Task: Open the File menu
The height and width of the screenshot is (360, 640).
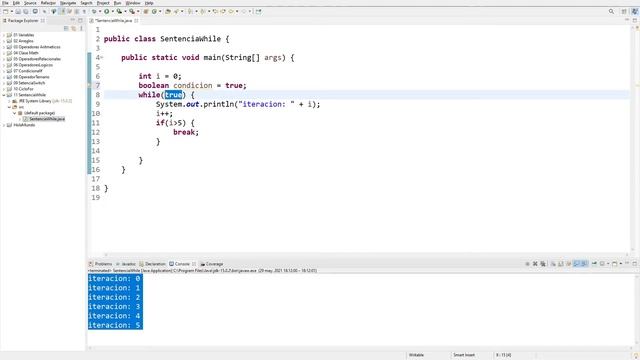Action: 5,3
